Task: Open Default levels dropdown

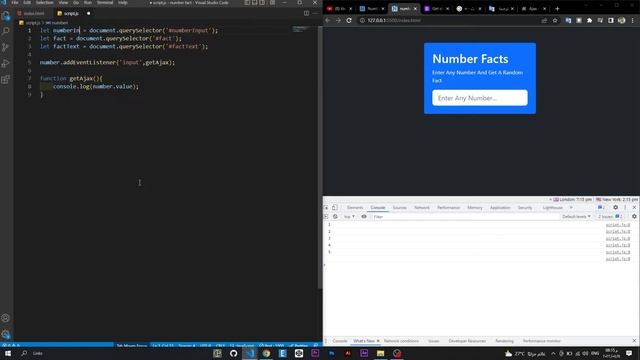Action: click(576, 216)
